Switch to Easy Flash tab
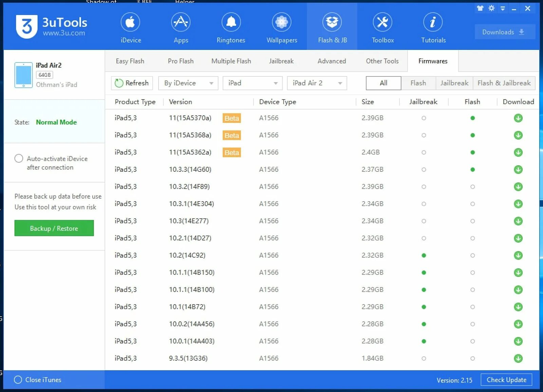The height and width of the screenshot is (392, 543). click(130, 61)
